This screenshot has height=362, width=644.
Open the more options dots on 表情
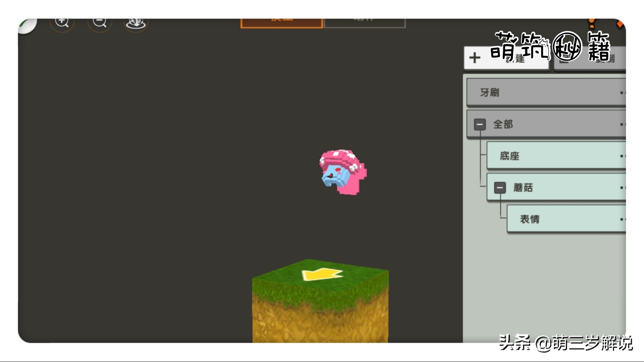623,219
